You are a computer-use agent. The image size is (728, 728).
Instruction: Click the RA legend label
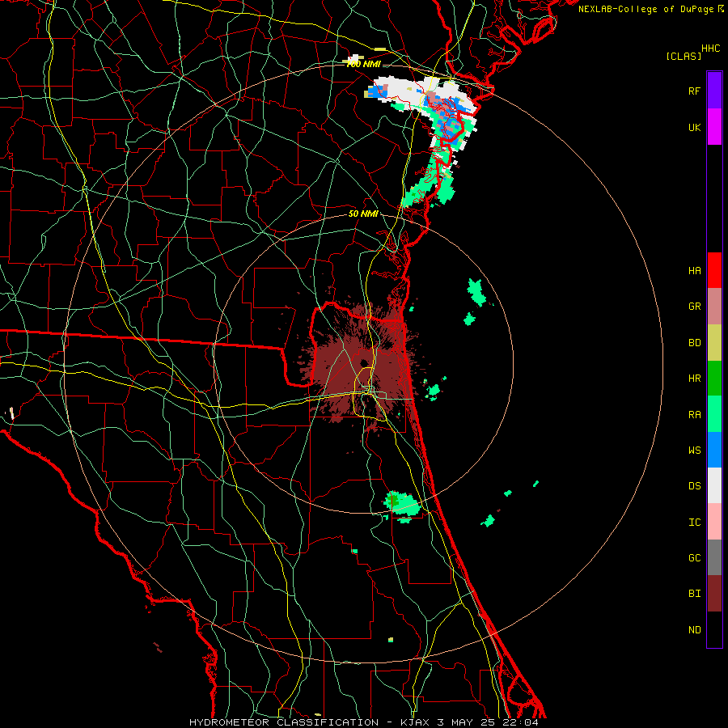[x=694, y=415]
